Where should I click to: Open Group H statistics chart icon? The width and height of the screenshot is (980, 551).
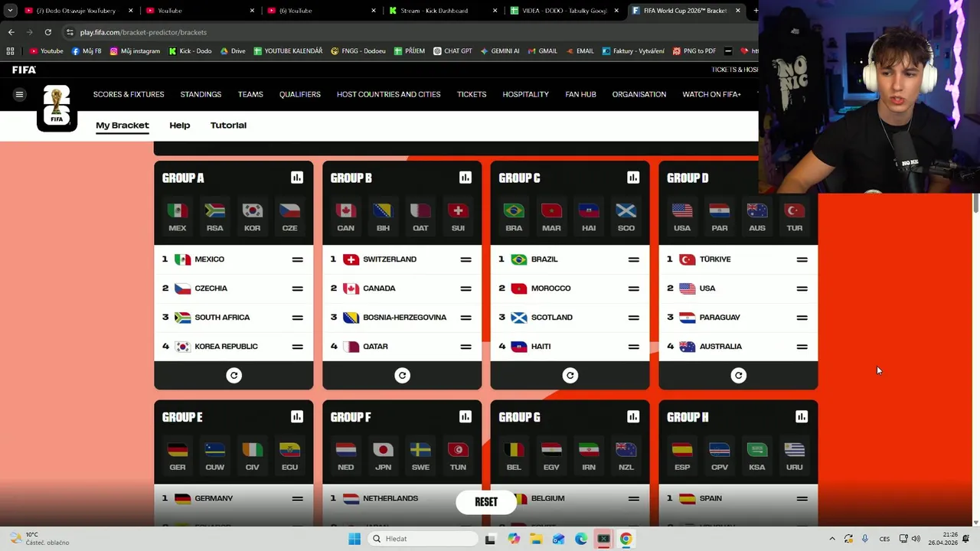click(801, 416)
